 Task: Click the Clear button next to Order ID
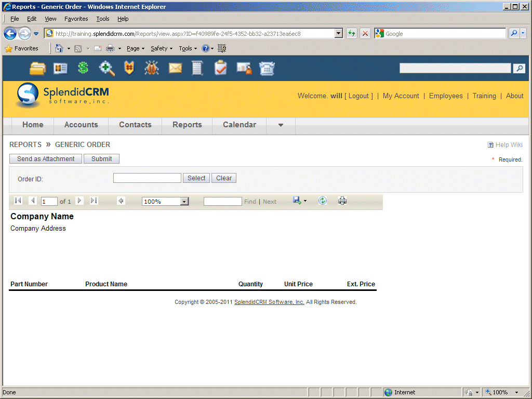[224, 178]
